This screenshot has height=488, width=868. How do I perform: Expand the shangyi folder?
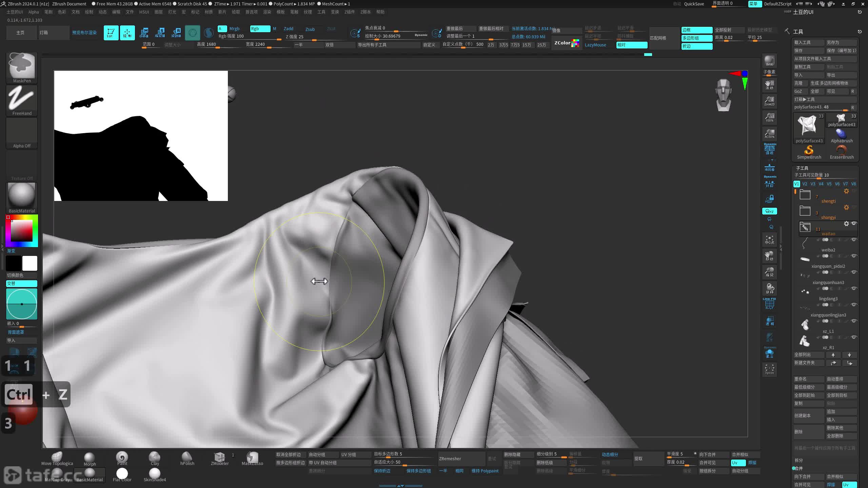(x=805, y=211)
